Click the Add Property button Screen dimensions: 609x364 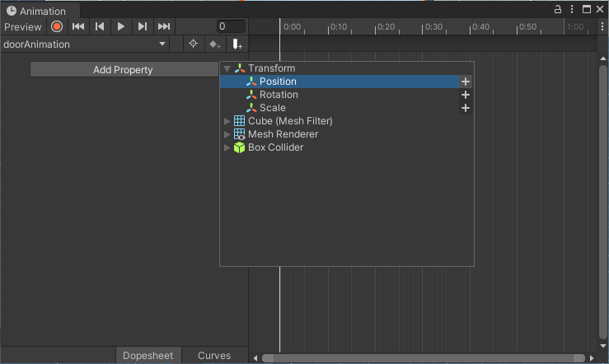(123, 70)
